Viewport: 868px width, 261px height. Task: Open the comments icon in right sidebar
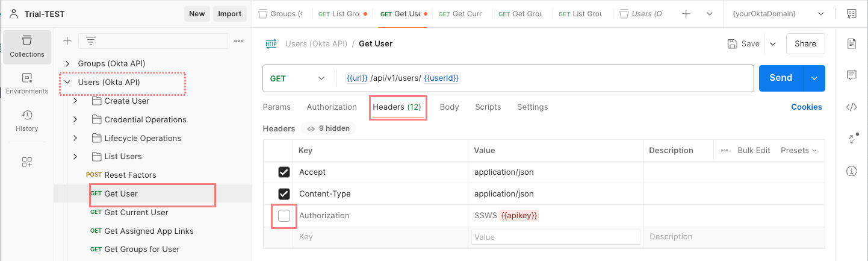coord(851,75)
